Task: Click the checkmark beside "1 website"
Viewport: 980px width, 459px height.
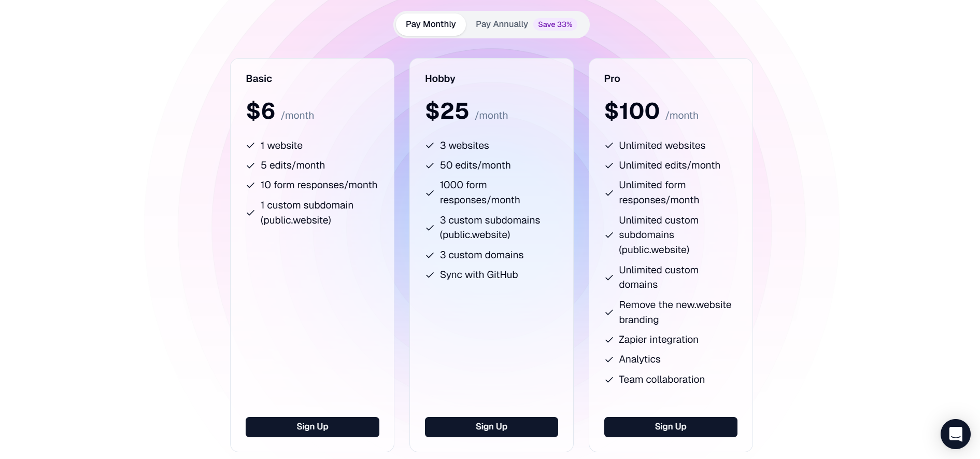Action: 251,146
